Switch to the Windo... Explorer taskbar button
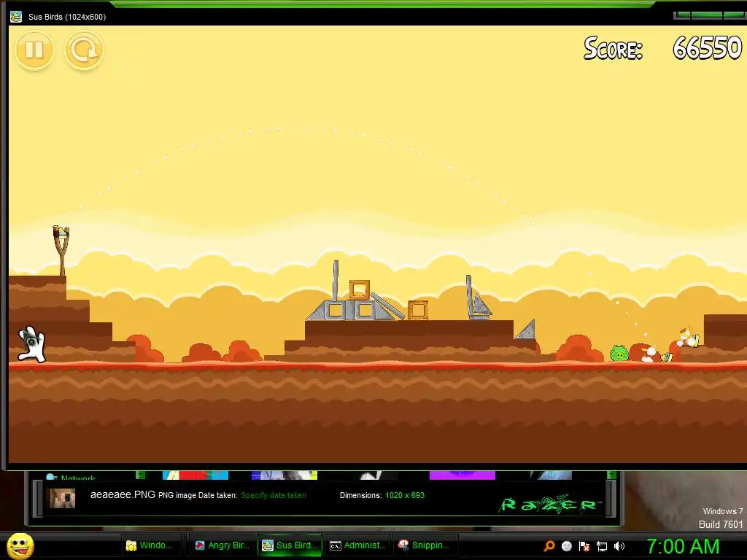 click(x=152, y=545)
